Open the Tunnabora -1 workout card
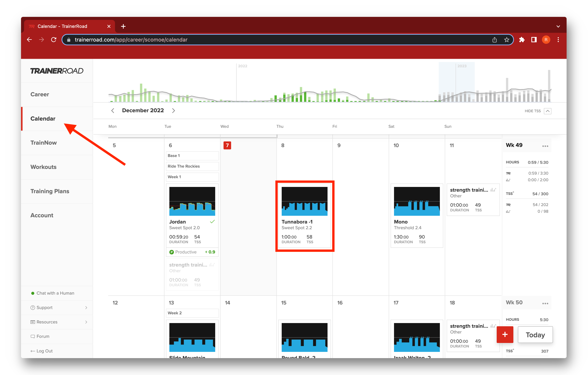The image size is (588, 375). [304, 216]
